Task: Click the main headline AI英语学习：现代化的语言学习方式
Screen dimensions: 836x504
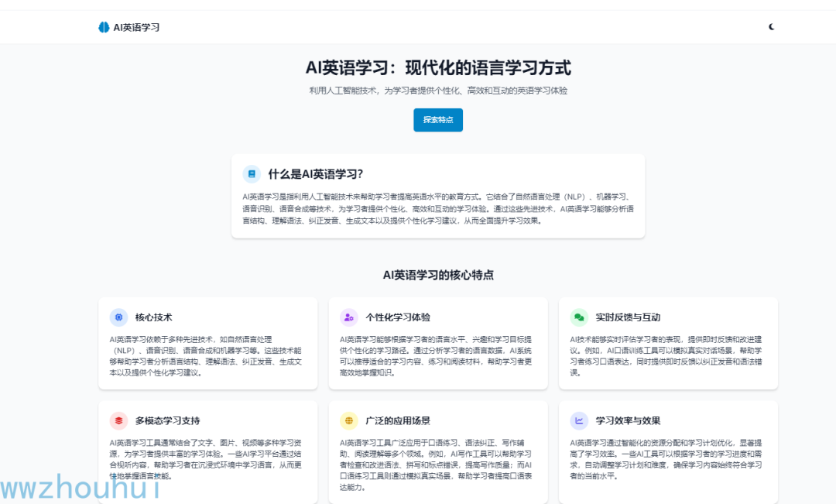Action: [437, 67]
